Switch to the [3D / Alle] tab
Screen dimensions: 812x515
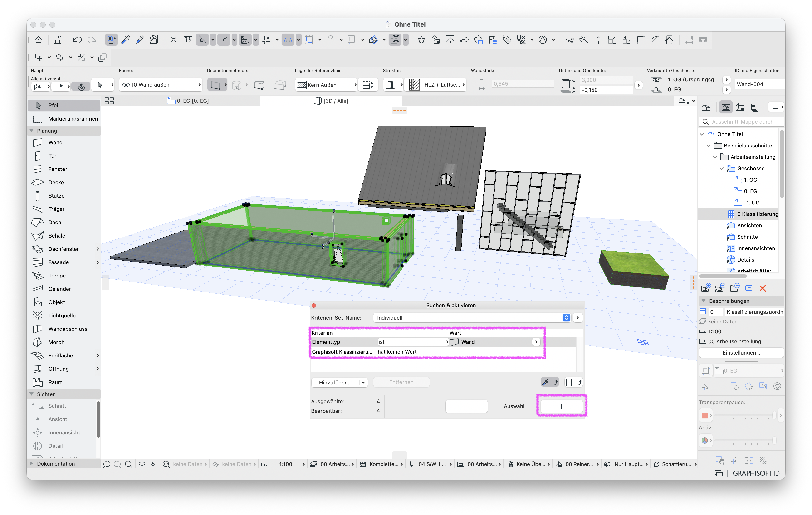pyautogui.click(x=331, y=101)
